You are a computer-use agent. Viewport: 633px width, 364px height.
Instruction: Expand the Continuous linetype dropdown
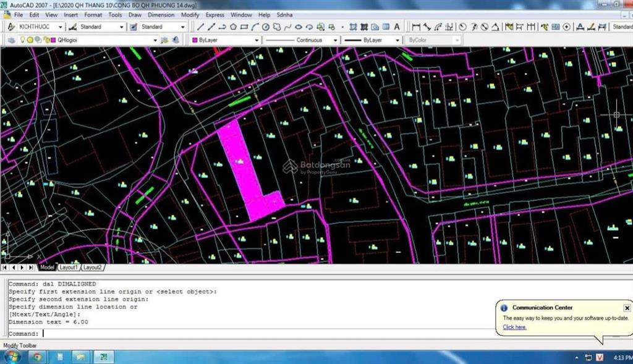pos(335,40)
